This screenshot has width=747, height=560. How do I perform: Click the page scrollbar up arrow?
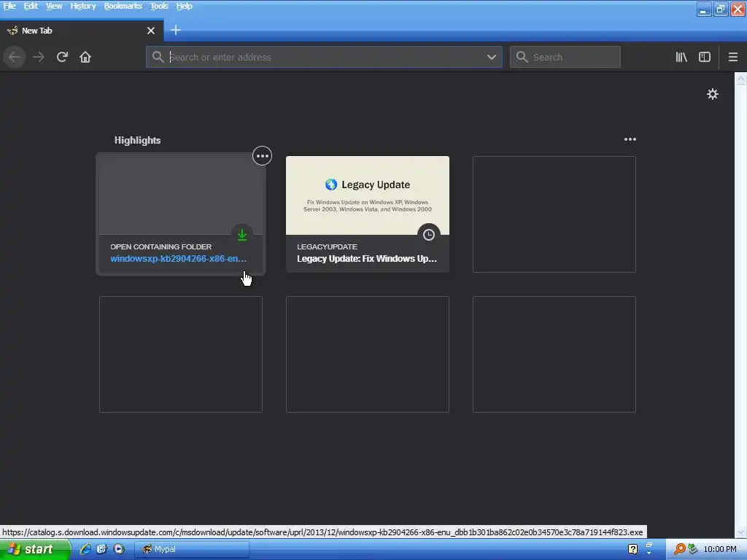click(x=740, y=78)
